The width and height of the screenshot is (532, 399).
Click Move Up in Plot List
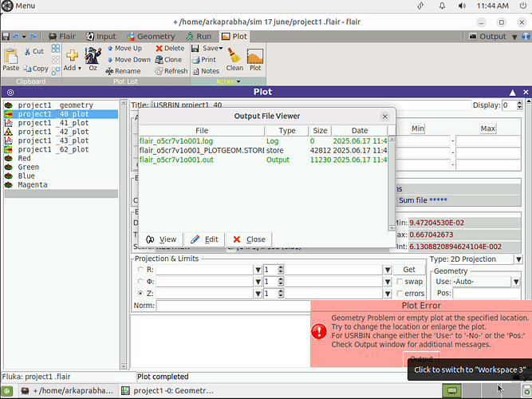tap(124, 48)
